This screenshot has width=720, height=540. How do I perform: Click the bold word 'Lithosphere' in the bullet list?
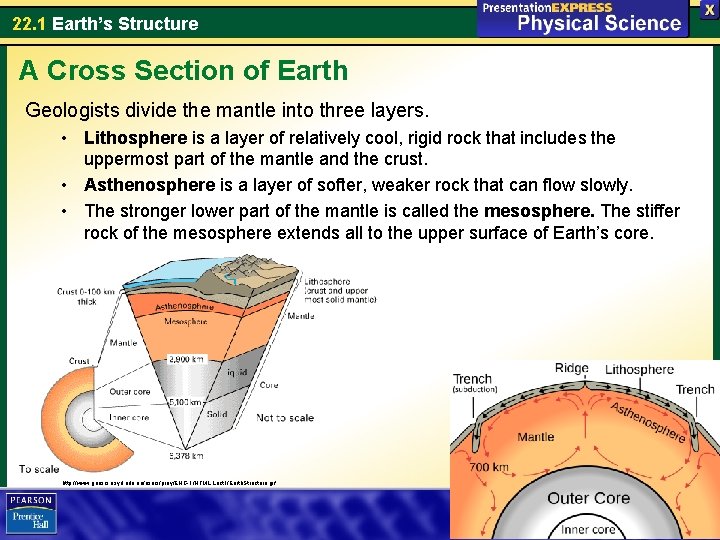pyautogui.click(x=135, y=138)
